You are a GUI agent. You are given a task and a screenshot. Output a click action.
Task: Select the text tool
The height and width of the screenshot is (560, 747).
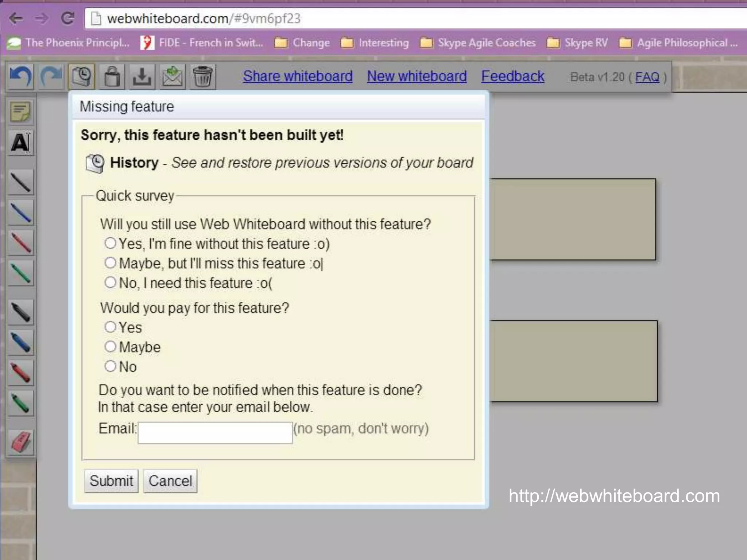(21, 143)
